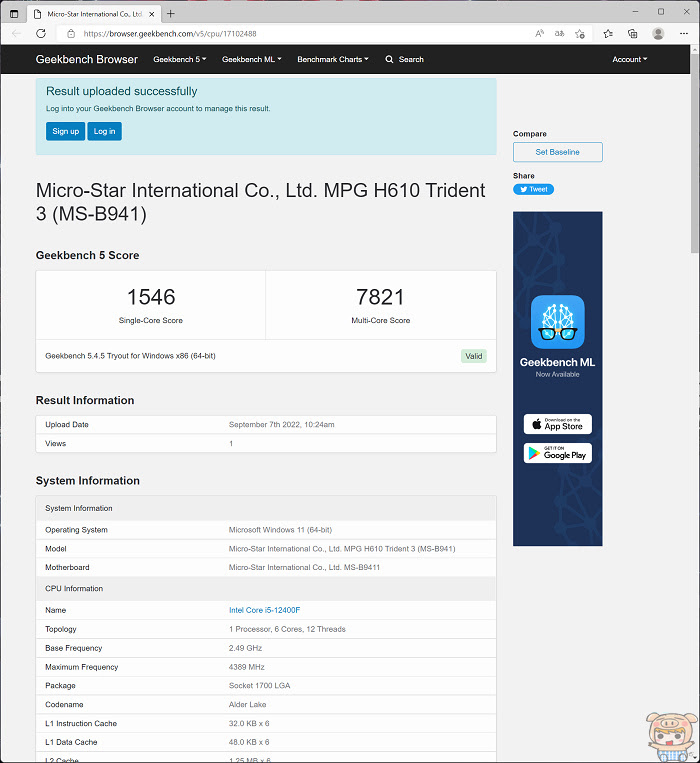
Task: Select '1 Processor, 6 Cores, 12 Threads' text
Action: (x=287, y=629)
